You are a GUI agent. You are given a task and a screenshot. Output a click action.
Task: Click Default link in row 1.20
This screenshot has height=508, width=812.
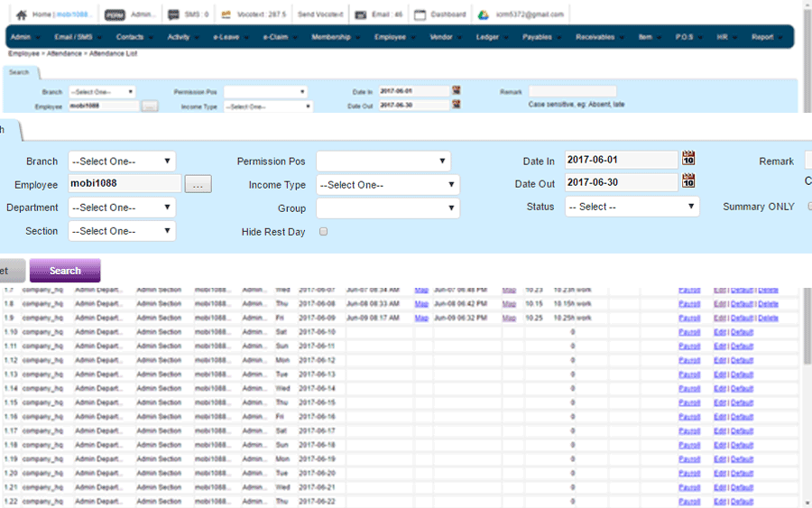click(x=742, y=474)
